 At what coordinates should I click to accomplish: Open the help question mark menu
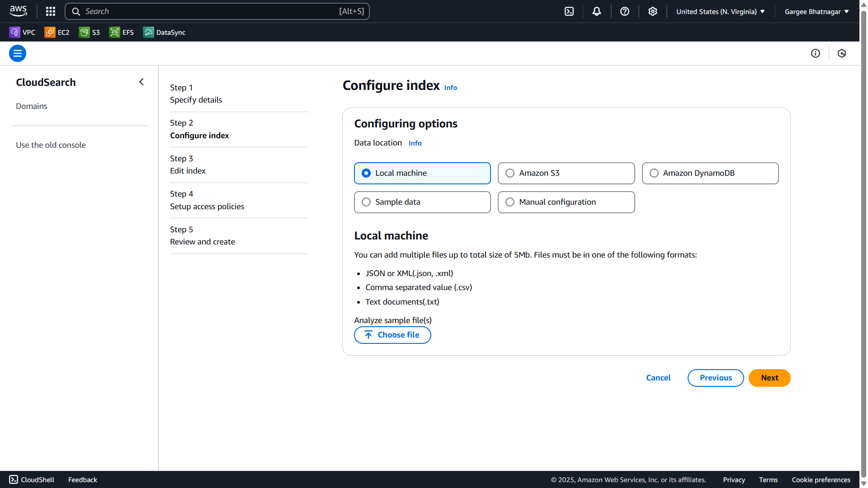pos(625,11)
